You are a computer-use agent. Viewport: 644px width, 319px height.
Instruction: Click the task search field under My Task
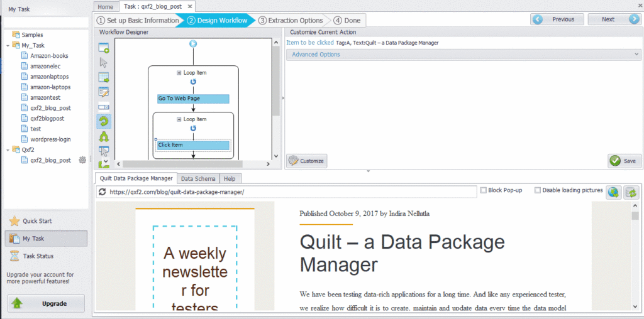tap(46, 23)
